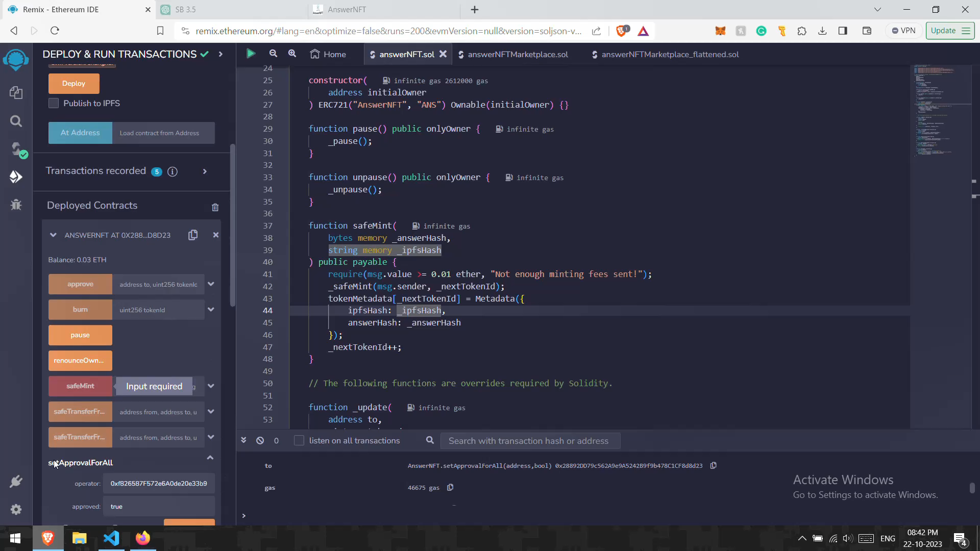980x551 pixels.
Task: Open the browser downloads icon
Action: pyautogui.click(x=822, y=31)
